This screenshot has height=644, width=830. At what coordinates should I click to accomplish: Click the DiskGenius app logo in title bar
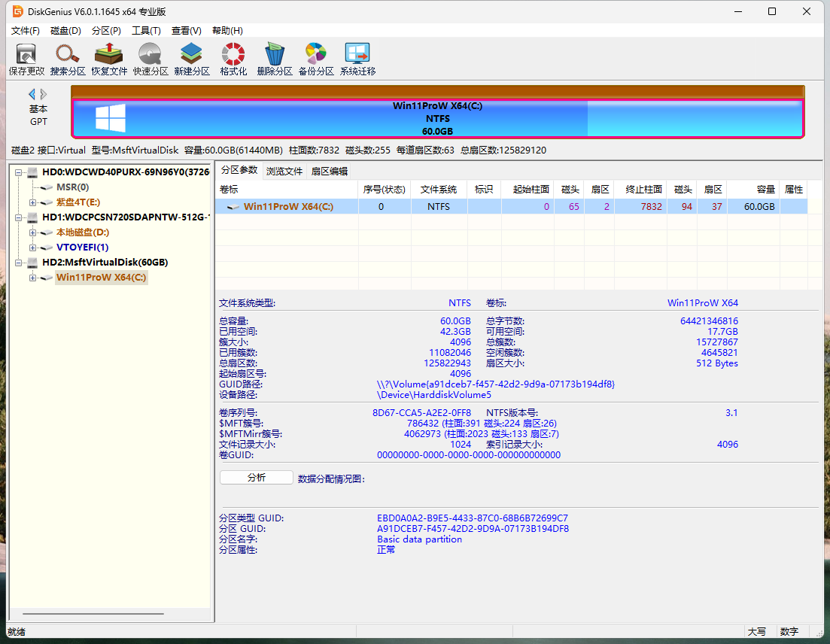pos(17,11)
